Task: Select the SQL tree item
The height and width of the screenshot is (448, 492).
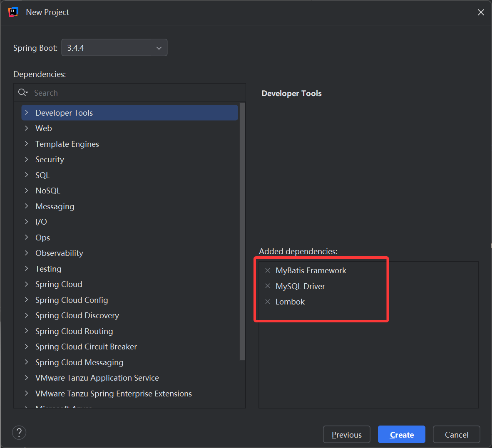Action: 129,175
